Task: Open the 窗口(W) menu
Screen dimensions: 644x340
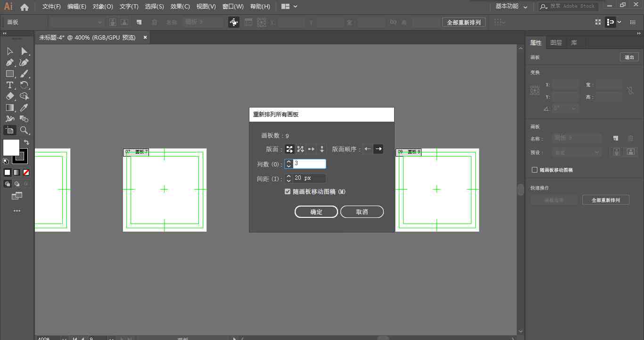Action: (x=233, y=7)
